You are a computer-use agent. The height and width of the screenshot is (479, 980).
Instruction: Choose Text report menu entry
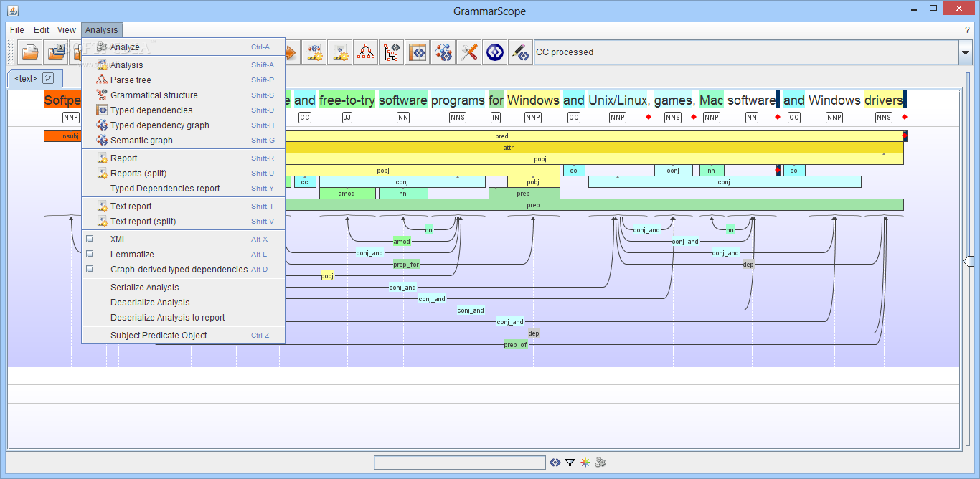(x=183, y=207)
